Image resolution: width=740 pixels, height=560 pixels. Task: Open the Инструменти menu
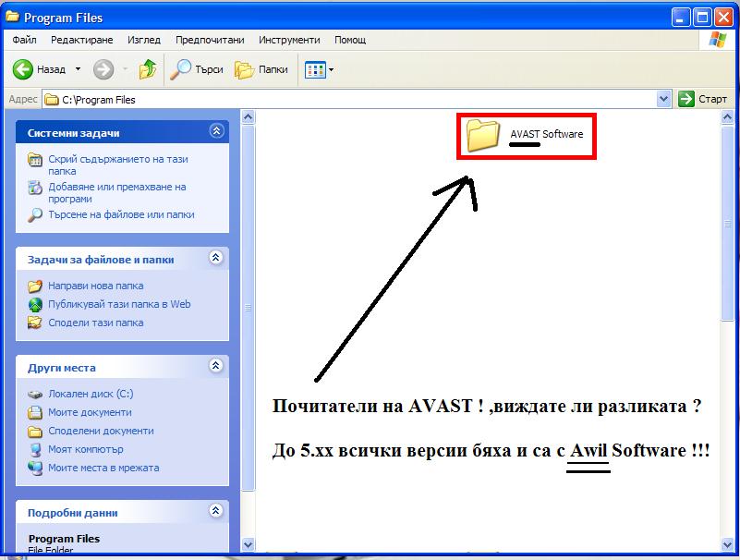click(x=289, y=40)
